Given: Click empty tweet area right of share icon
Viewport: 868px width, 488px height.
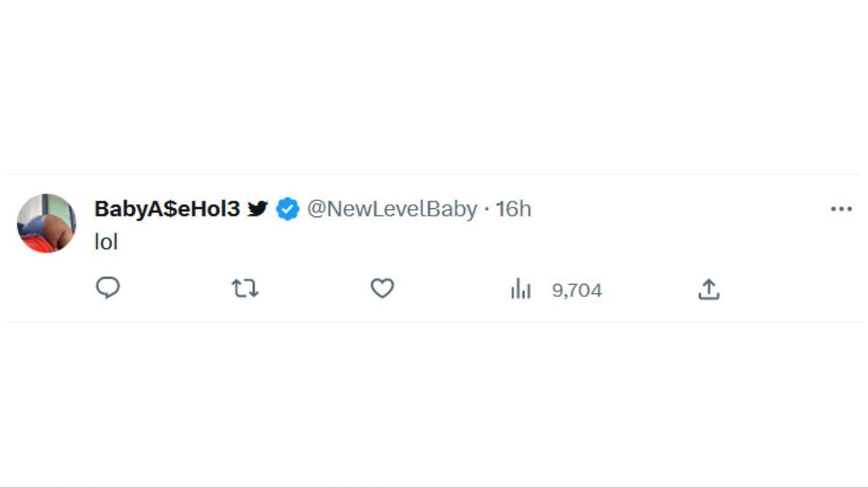Looking at the screenshot, I should point(781,289).
